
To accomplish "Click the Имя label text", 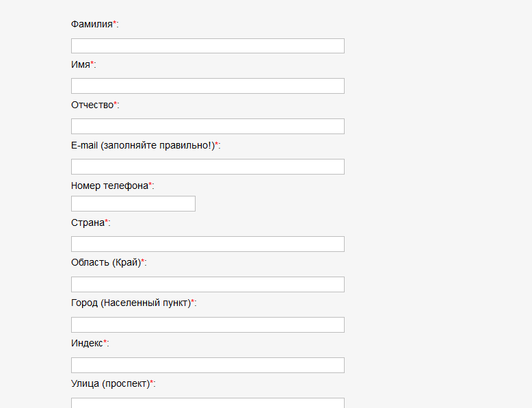I will (81, 64).
